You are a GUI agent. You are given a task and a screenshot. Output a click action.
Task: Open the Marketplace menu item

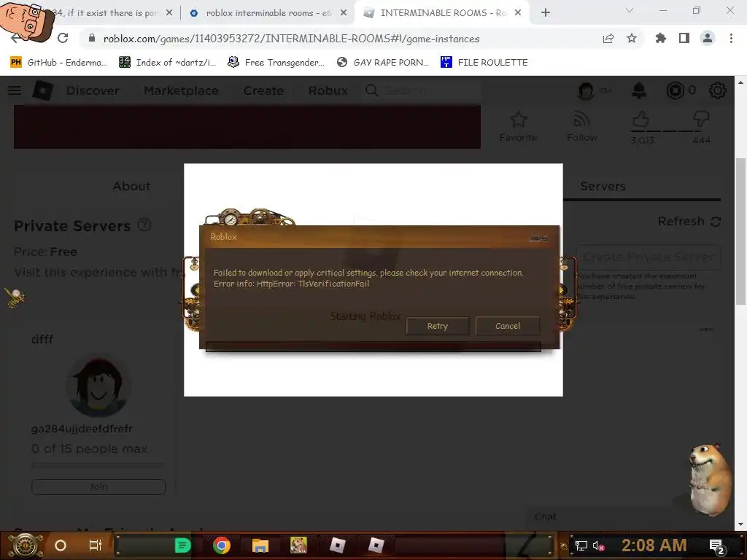181,90
